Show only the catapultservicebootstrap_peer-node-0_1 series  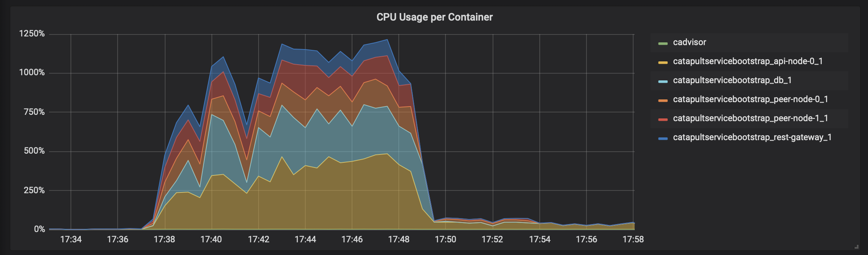[750, 99]
